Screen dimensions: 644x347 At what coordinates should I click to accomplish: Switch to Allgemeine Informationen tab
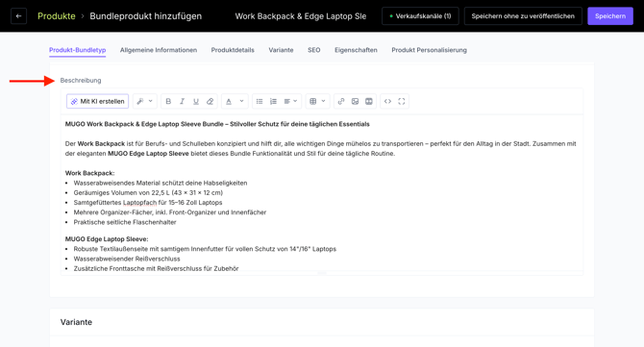click(159, 50)
